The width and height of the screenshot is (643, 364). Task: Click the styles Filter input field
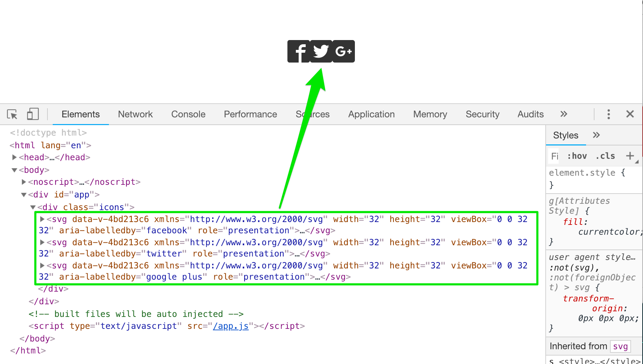(x=555, y=156)
